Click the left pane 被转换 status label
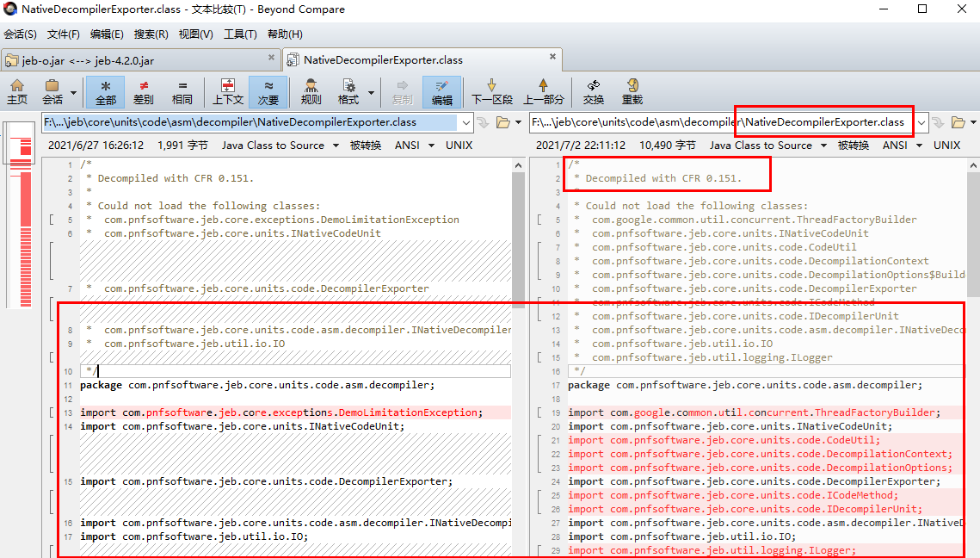This screenshot has height=558, width=980. pos(366,146)
